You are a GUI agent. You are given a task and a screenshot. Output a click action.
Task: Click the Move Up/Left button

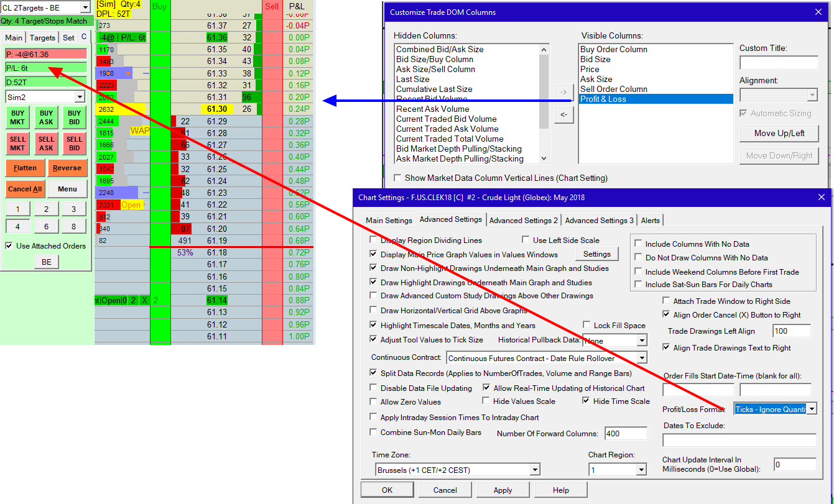click(x=779, y=133)
